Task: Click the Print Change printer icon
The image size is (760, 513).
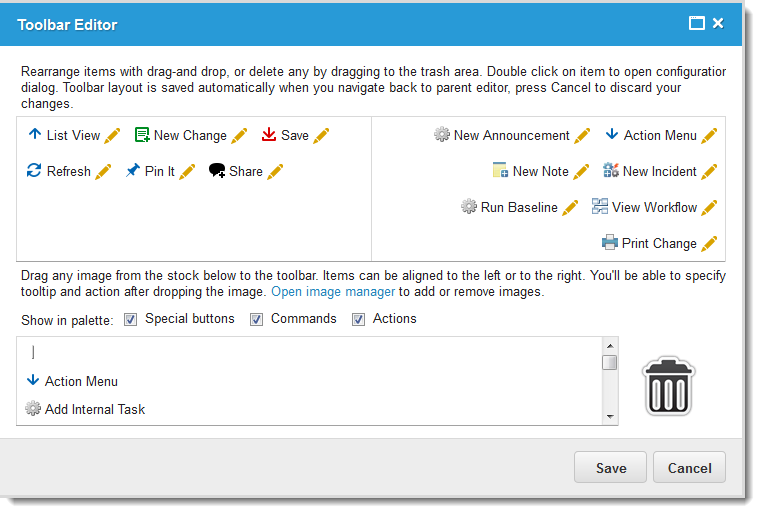Action: [x=610, y=243]
